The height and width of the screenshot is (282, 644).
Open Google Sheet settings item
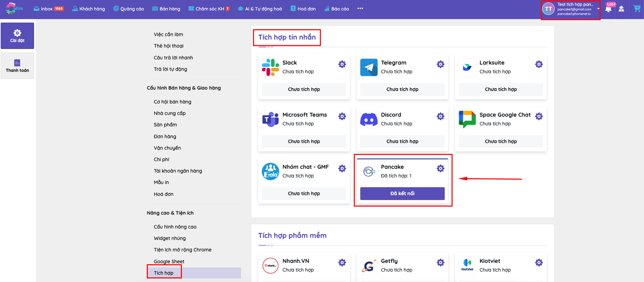[169, 262]
